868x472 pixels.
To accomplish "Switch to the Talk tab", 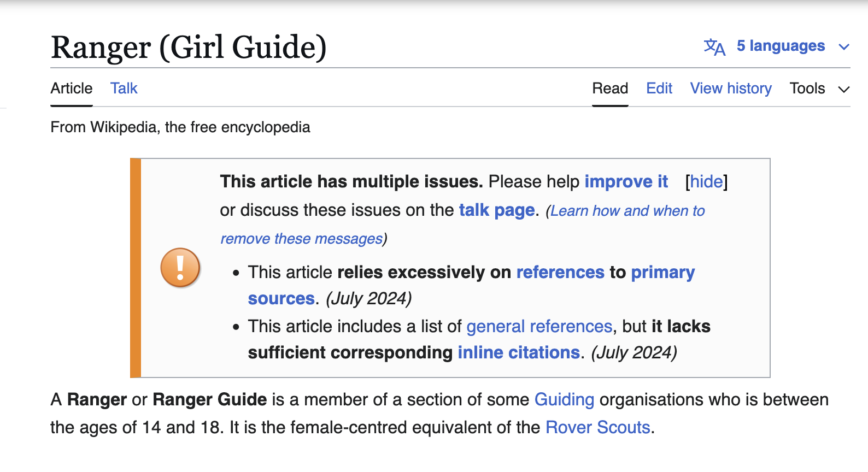I will pos(124,88).
